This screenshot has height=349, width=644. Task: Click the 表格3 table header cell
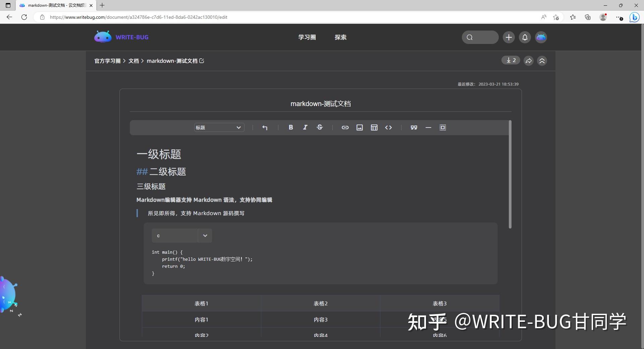coord(440,303)
